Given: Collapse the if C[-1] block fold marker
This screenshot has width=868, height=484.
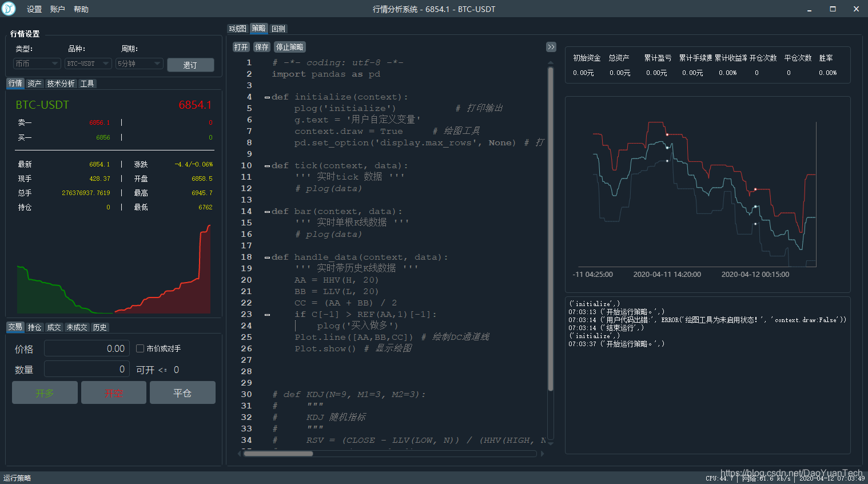Looking at the screenshot, I should (267, 315).
